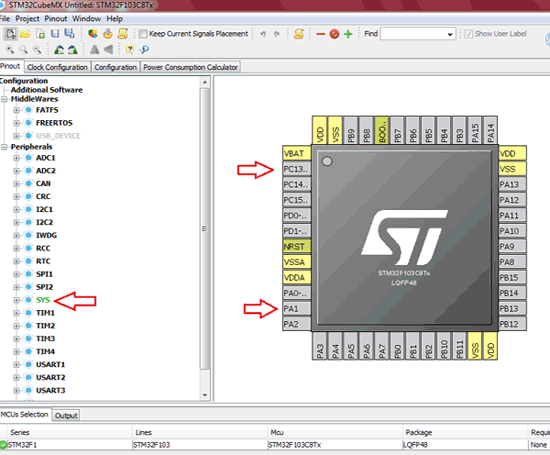Viewport: 550px width, 455px height.
Task: Open the Window menu
Action: pyautogui.click(x=86, y=19)
